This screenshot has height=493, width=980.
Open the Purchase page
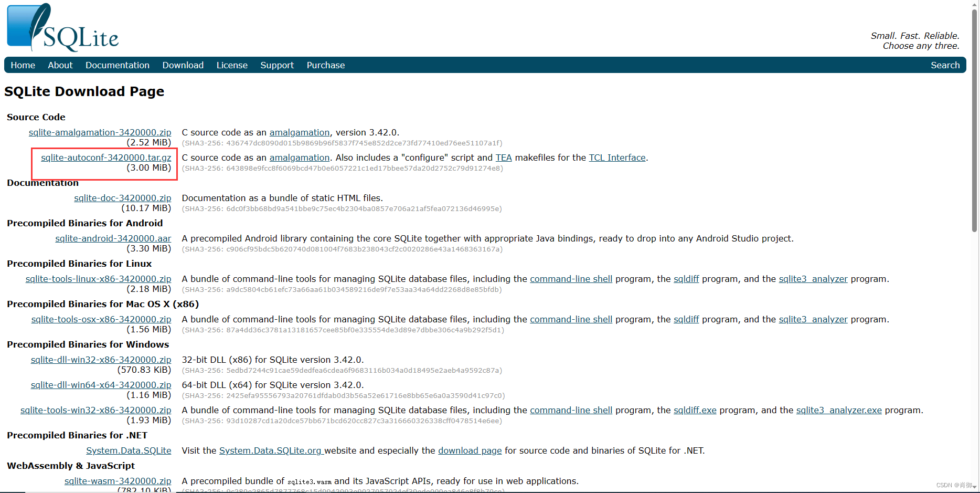326,65
